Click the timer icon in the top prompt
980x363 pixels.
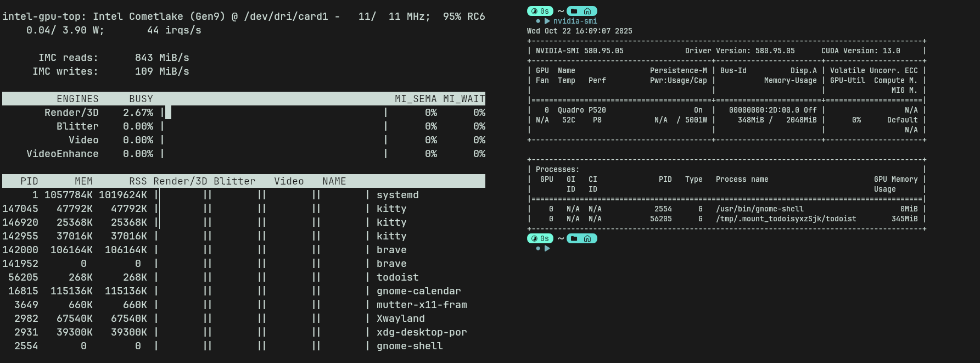pyautogui.click(x=534, y=11)
